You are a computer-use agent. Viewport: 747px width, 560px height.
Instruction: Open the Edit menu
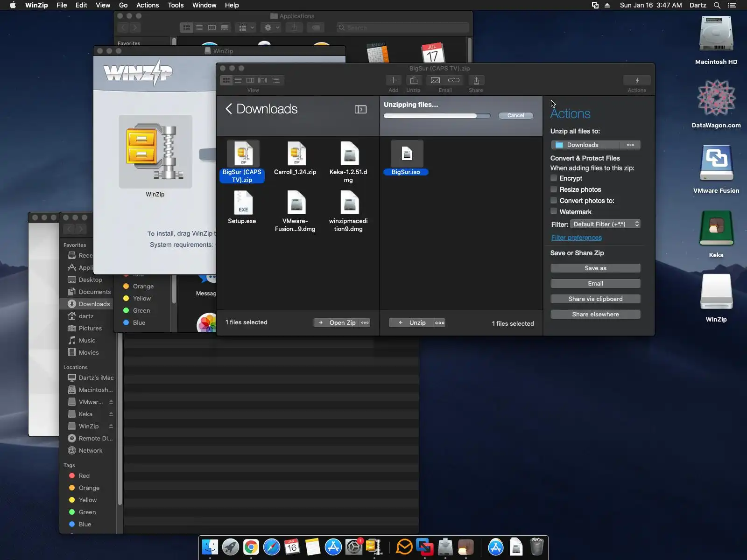point(81,5)
